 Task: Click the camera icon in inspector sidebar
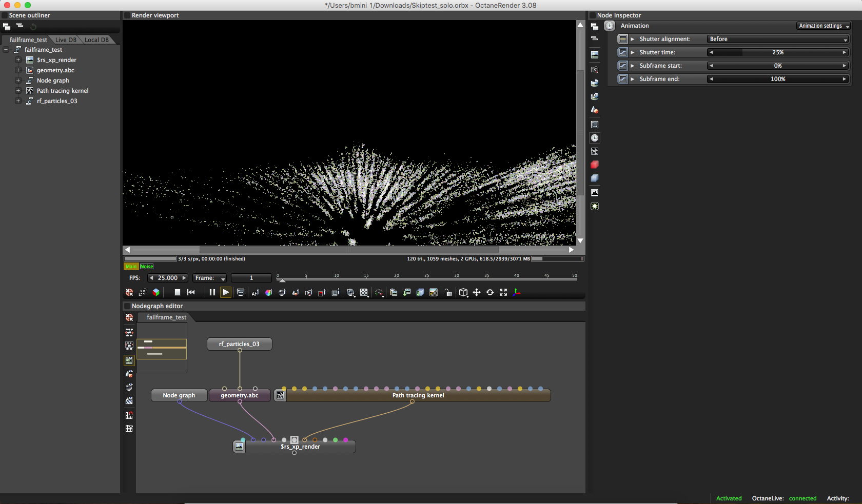click(x=595, y=70)
